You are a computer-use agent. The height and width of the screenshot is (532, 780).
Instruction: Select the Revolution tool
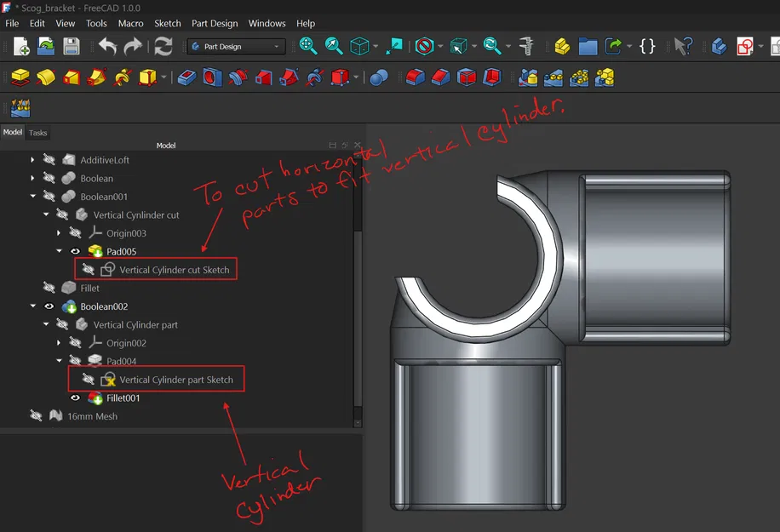[x=46, y=77]
